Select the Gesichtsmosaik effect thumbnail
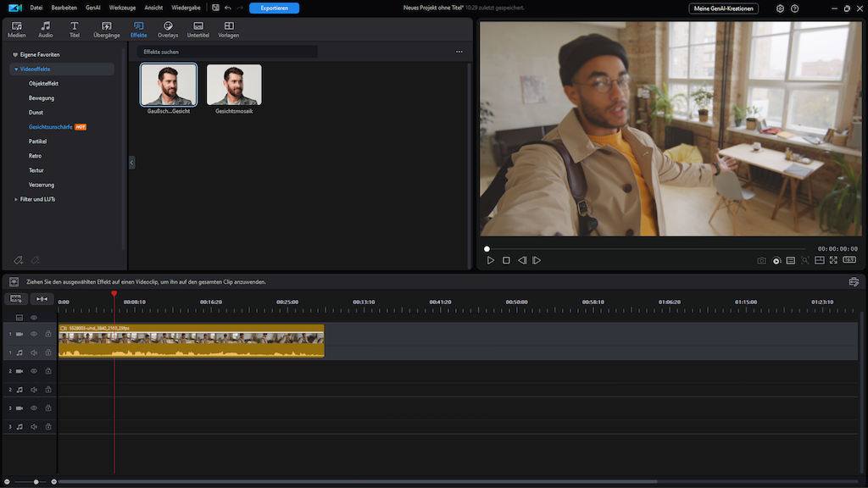This screenshot has width=868, height=488. click(x=234, y=86)
